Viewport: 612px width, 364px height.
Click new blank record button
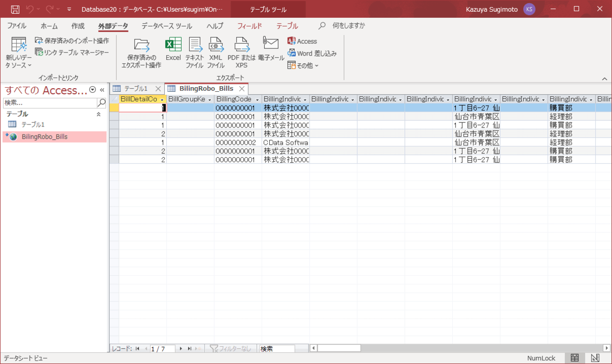[198, 349]
